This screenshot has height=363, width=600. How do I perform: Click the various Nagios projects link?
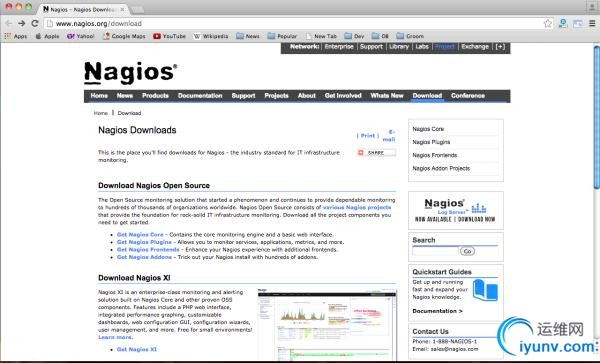coord(357,207)
